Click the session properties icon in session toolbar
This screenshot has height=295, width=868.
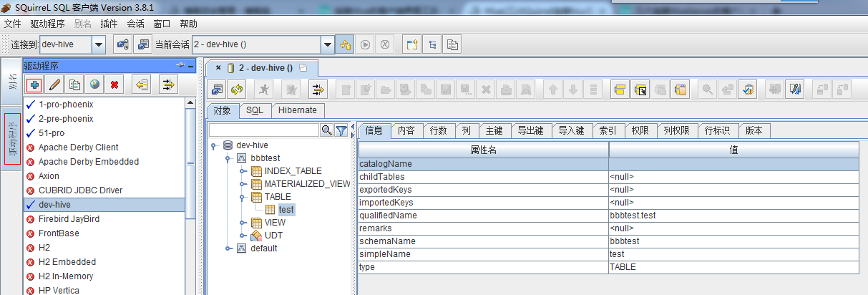217,90
